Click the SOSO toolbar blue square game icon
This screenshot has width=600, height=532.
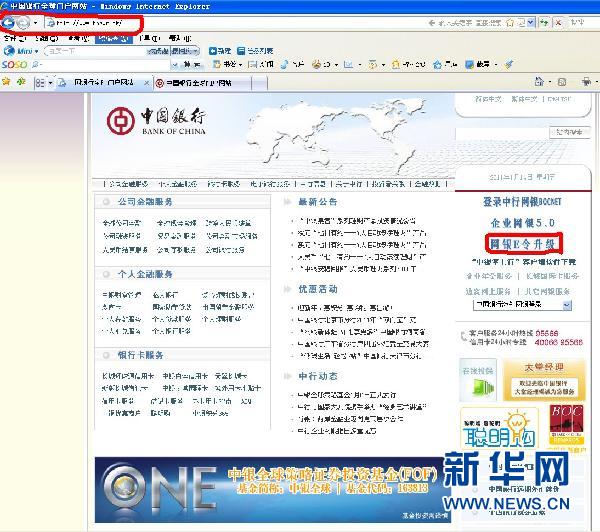[x=470, y=64]
